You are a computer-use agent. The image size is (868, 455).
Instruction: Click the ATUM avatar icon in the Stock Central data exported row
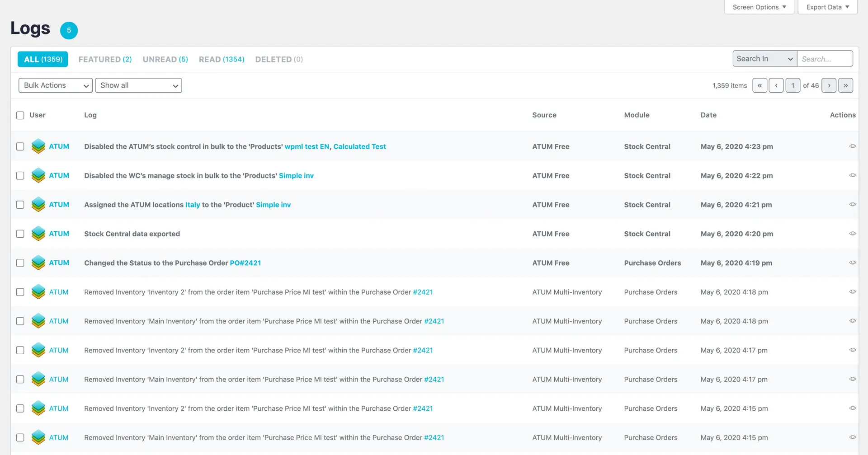tap(38, 234)
